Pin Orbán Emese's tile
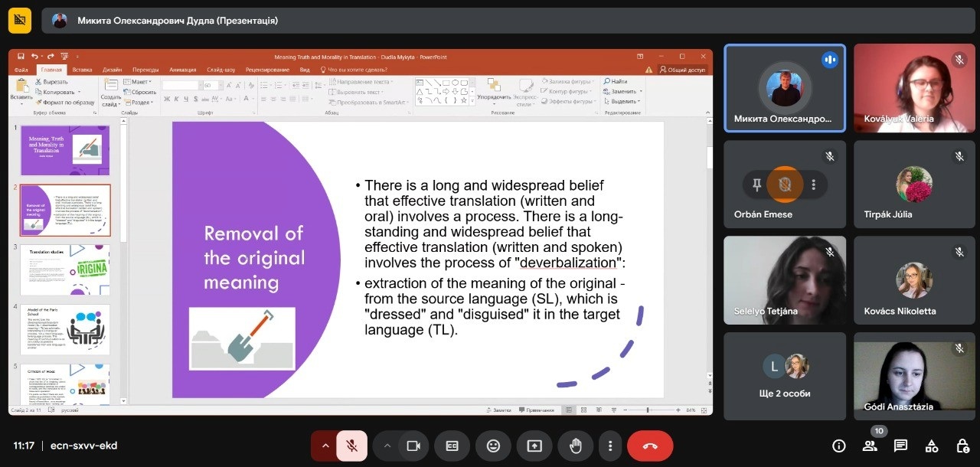 [756, 185]
